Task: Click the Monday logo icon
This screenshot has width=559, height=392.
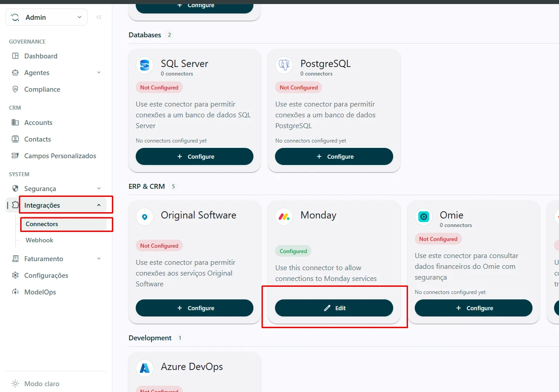Action: click(284, 217)
